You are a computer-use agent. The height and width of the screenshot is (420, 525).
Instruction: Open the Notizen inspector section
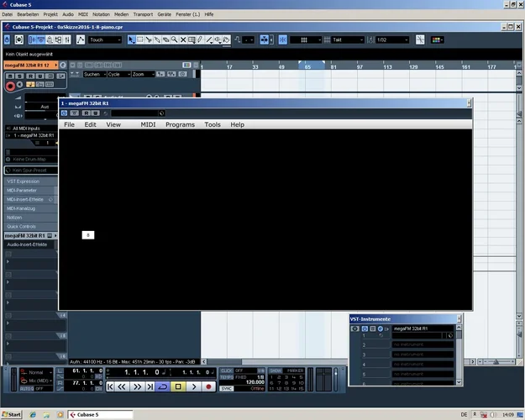(31, 218)
